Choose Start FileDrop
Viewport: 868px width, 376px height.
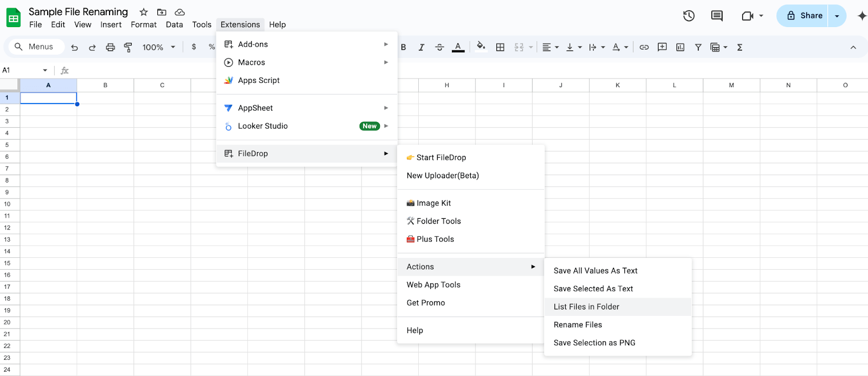tap(470, 158)
